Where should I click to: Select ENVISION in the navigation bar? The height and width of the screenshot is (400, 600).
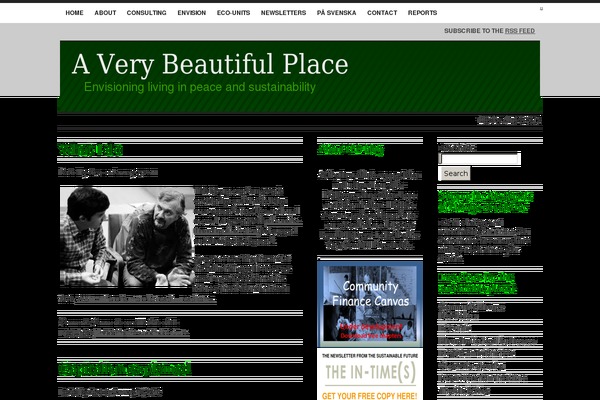click(x=192, y=13)
